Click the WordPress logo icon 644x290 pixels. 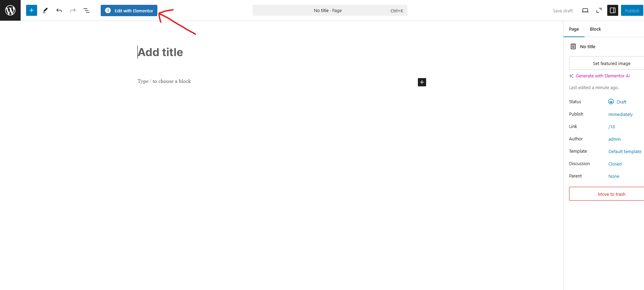(10, 10)
